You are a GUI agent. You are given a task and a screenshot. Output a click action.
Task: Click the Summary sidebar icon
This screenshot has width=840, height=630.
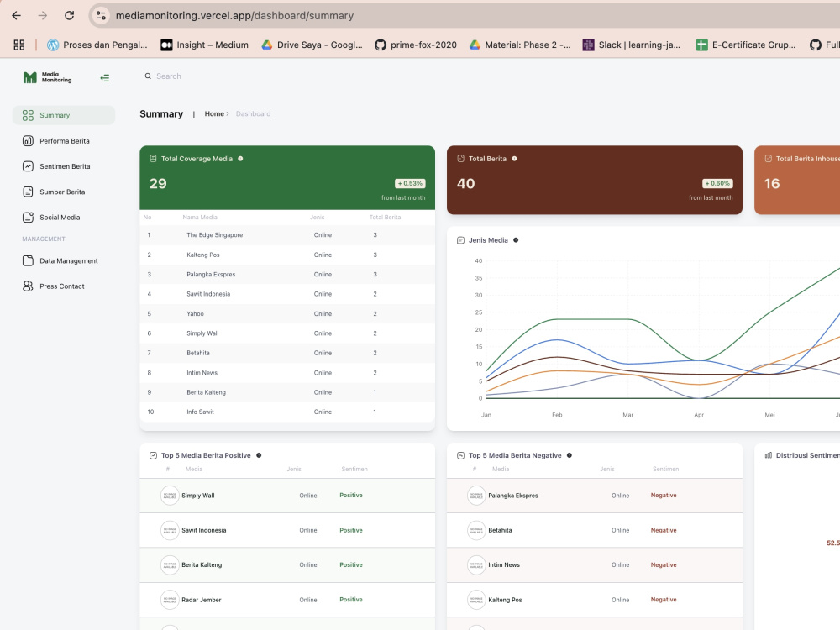[28, 115]
